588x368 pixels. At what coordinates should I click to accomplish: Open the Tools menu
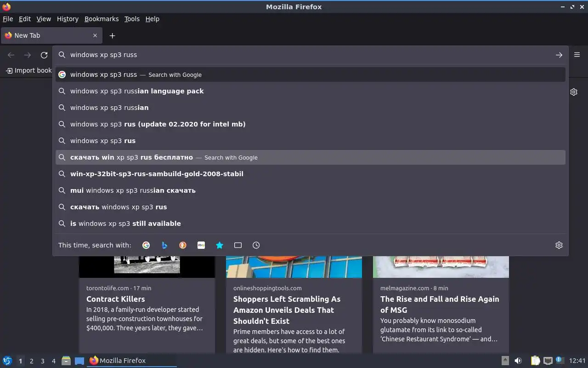click(132, 19)
